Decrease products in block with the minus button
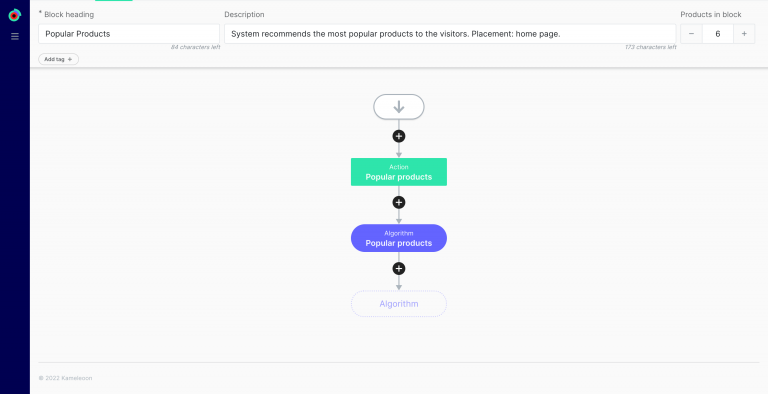 coord(691,34)
